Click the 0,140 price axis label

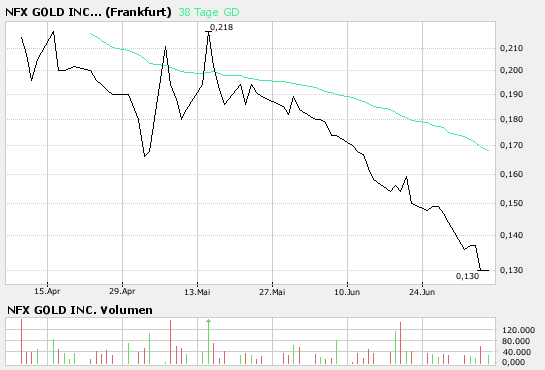tap(511, 236)
